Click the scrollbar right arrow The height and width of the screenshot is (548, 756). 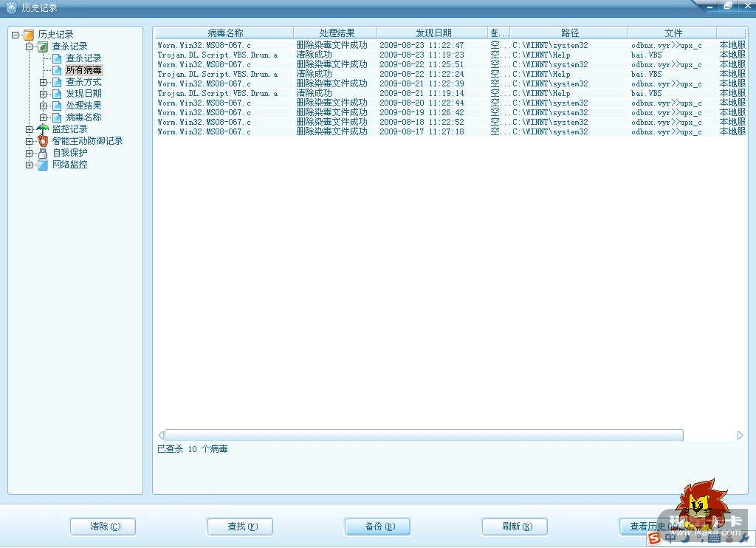click(x=740, y=436)
